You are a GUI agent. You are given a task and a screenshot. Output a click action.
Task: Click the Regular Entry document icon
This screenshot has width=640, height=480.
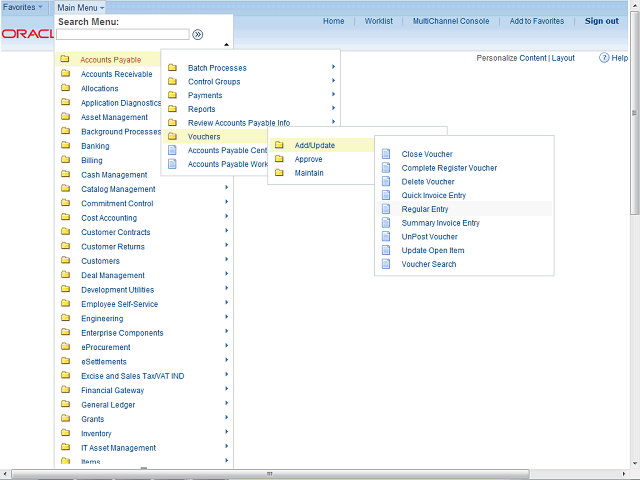[385, 209]
